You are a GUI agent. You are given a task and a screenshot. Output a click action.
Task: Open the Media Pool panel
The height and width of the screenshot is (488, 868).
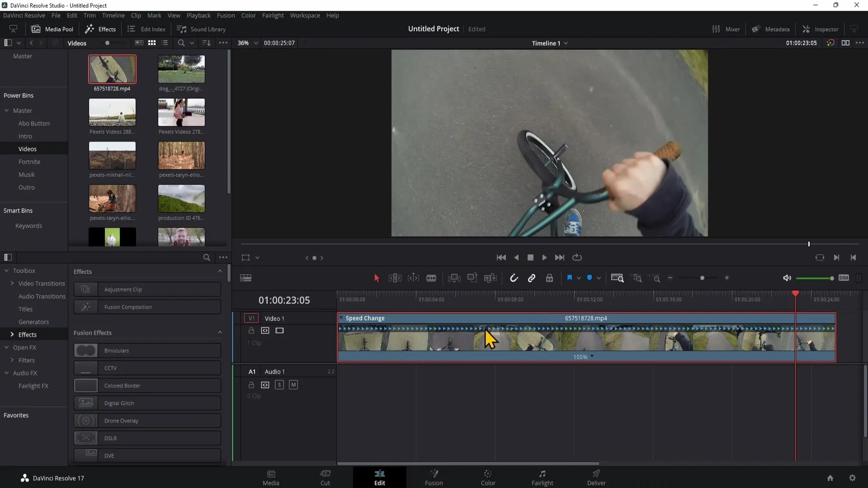(52, 29)
